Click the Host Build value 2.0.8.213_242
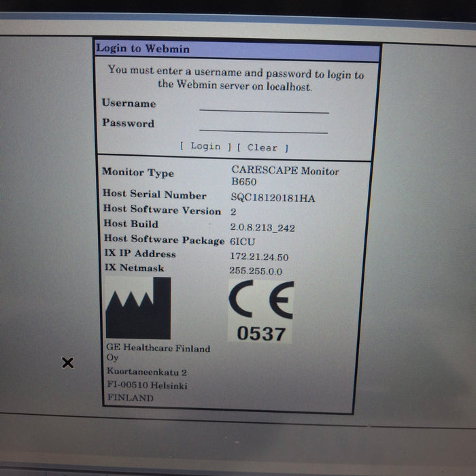The height and width of the screenshot is (476, 476). pyautogui.click(x=262, y=228)
